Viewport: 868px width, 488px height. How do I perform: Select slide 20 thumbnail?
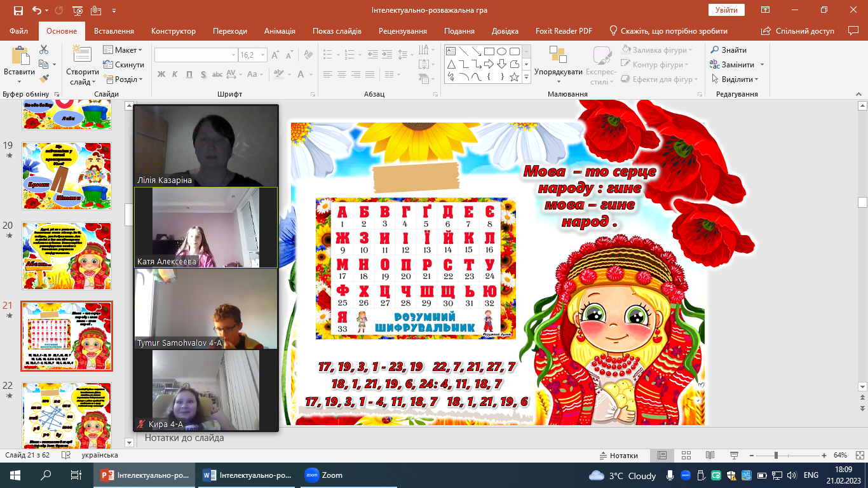pyautogui.click(x=67, y=256)
